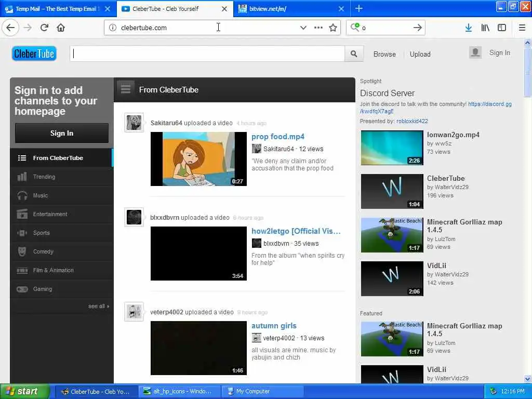
Task: Click the Entertainment sidebar icon
Action: (22, 214)
